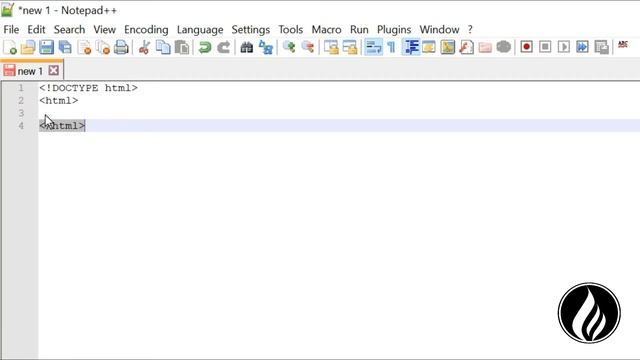Open Folder as Workspace icon
Viewport: 640px width, 360px height.
coord(485,47)
